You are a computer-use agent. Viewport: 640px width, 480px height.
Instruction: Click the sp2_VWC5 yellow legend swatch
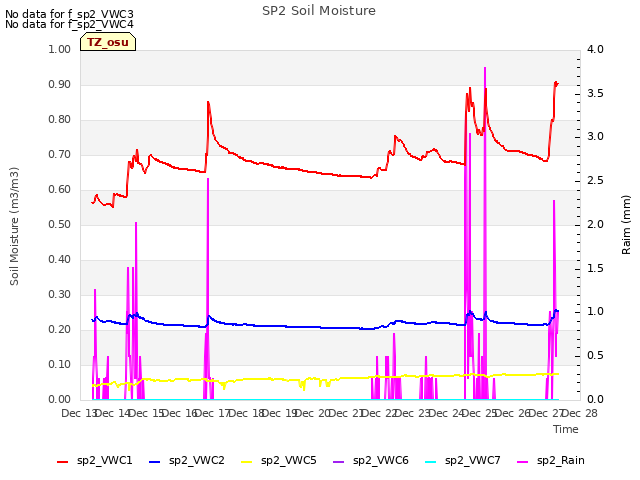point(247,462)
